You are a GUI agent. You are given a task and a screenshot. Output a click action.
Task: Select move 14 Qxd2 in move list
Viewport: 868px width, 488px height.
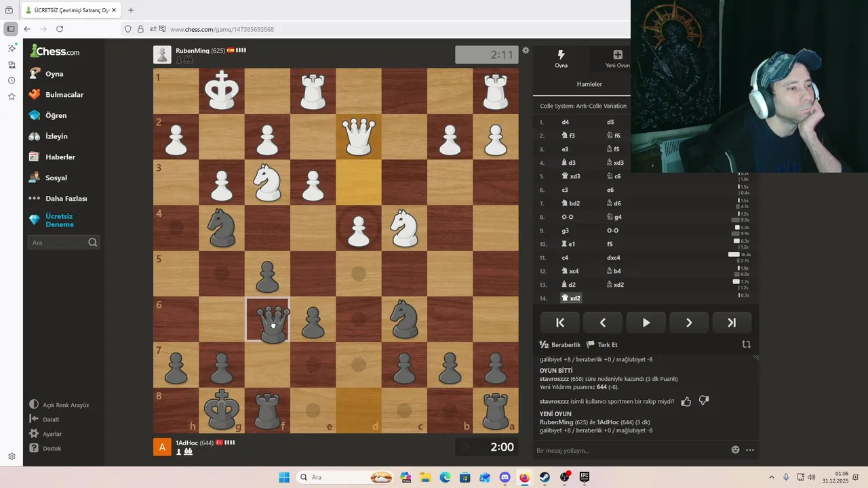570,298
